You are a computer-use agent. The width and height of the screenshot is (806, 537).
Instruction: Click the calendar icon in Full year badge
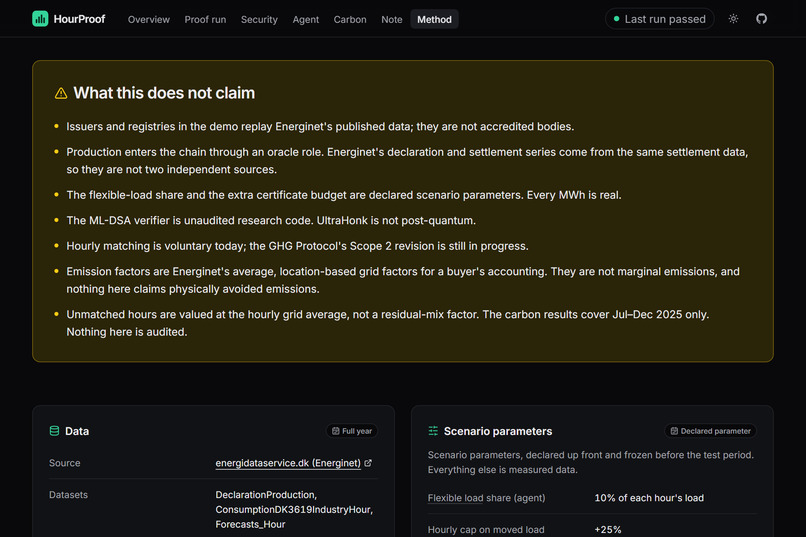click(x=336, y=431)
